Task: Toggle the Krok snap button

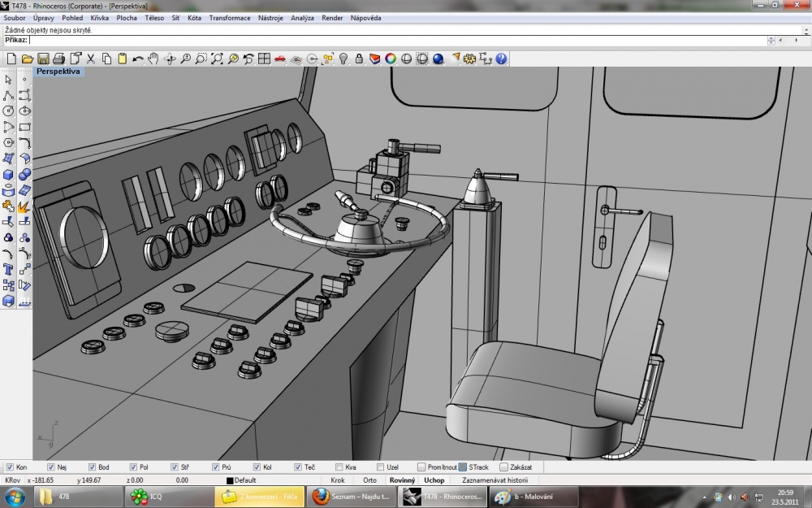Action: pos(338,480)
